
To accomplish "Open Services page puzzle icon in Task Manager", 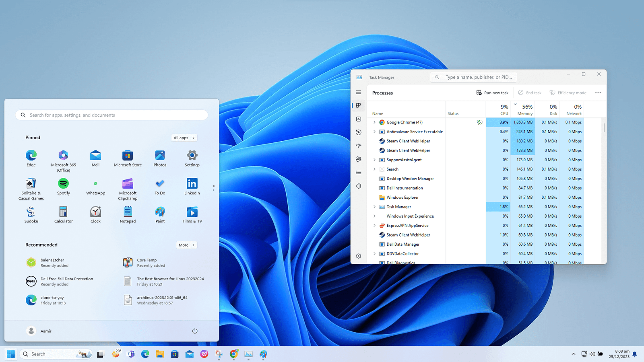I will 359,186.
